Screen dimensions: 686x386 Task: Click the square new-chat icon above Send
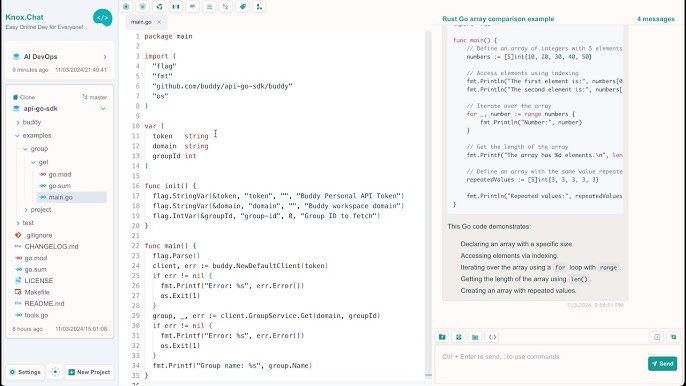point(657,337)
